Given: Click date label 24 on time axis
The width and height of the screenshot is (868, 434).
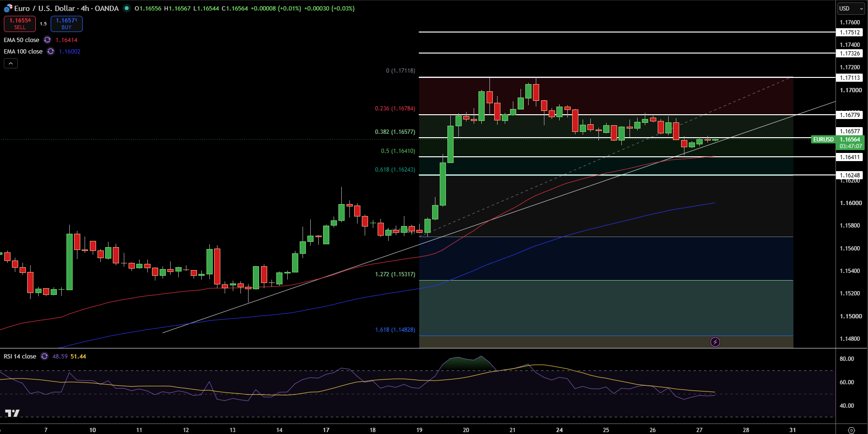Looking at the screenshot, I should 559,430.
